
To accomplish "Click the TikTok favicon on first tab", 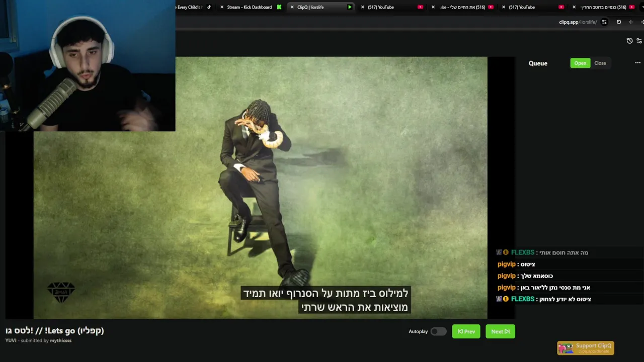I will [209, 7].
